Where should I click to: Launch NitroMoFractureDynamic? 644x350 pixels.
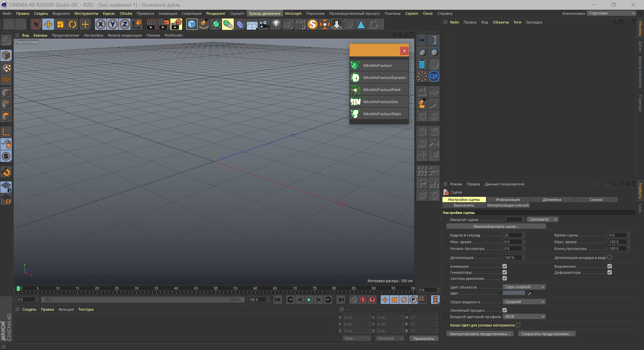coord(379,78)
